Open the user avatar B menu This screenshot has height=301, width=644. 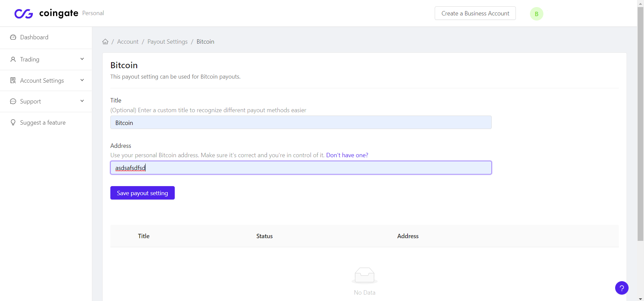point(536,14)
